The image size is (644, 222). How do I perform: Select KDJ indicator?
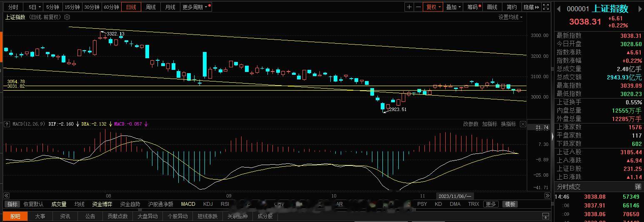[x=208, y=204]
